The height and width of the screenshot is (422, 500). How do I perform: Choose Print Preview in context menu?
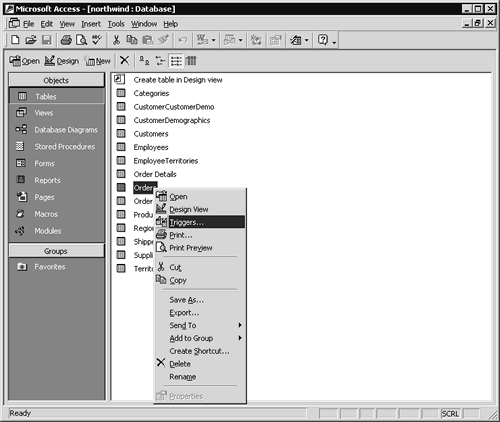200,248
